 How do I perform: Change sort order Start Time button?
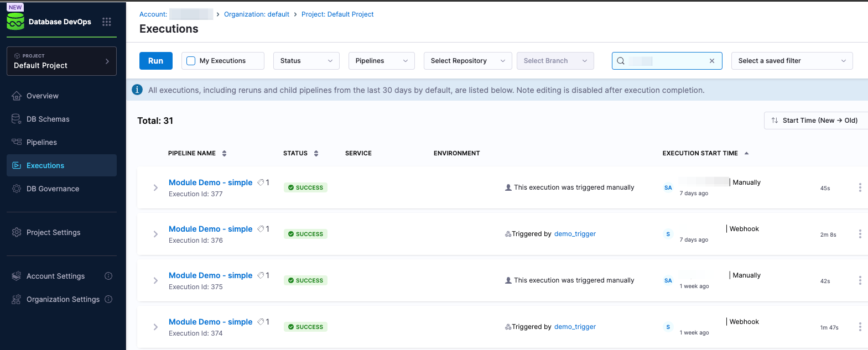point(815,121)
